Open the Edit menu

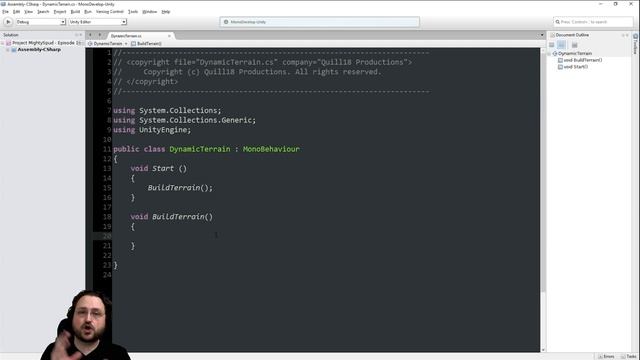pos(16,12)
